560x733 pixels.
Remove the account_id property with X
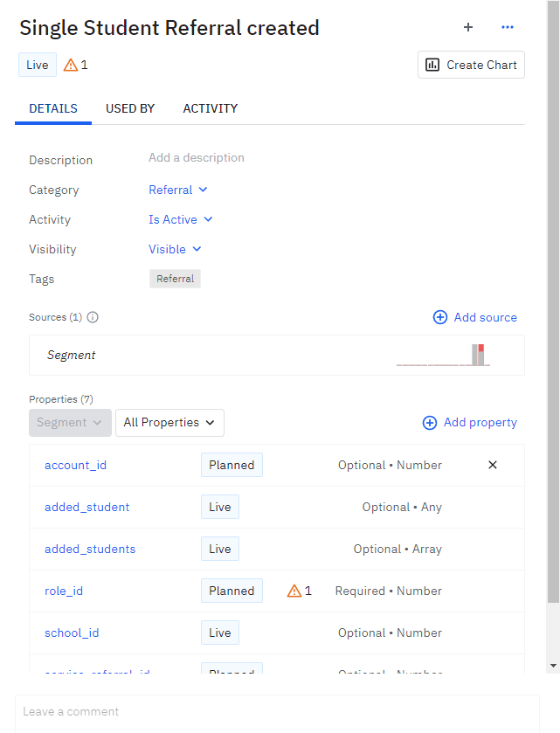(x=493, y=465)
